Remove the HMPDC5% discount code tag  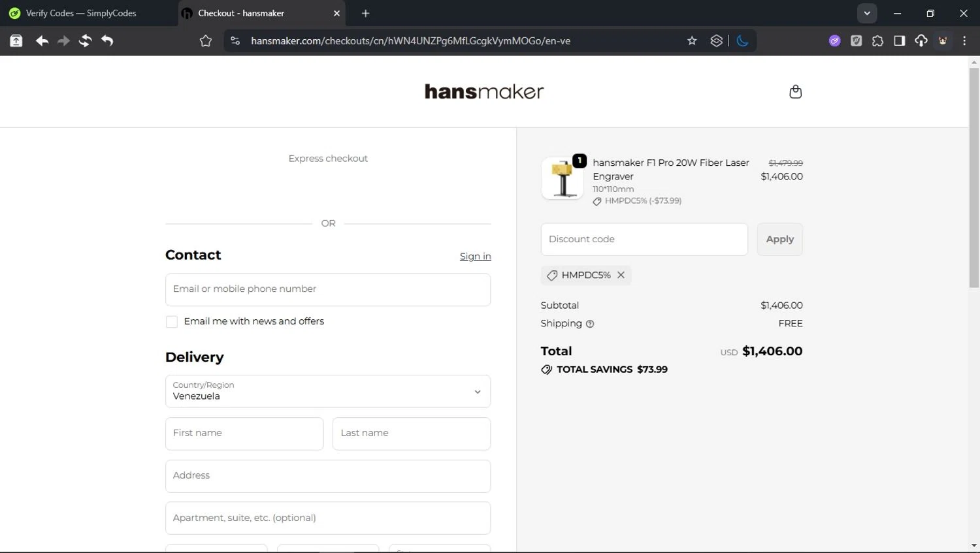click(x=621, y=275)
